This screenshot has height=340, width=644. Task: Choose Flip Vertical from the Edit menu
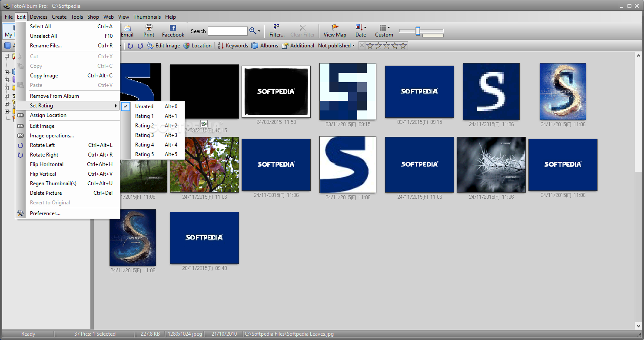tap(67, 174)
